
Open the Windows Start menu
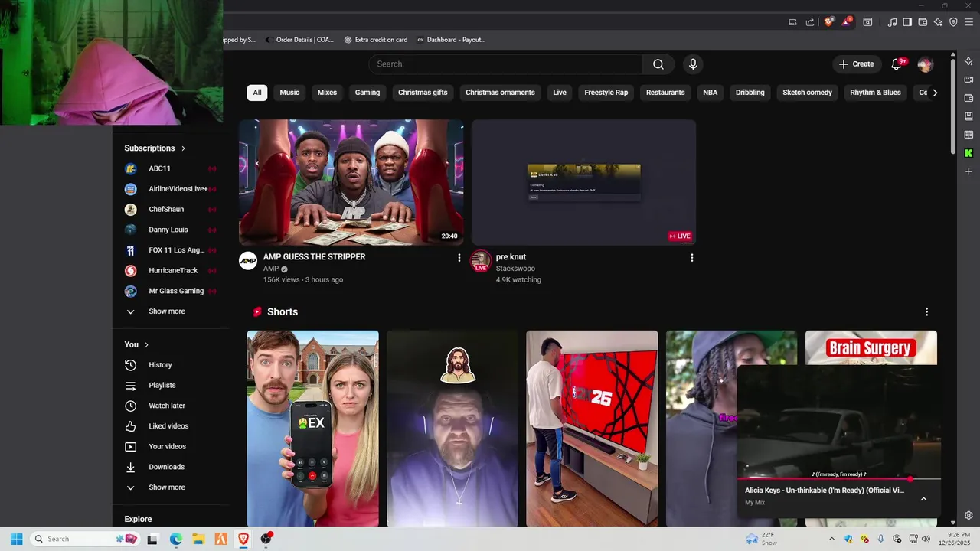click(16, 539)
